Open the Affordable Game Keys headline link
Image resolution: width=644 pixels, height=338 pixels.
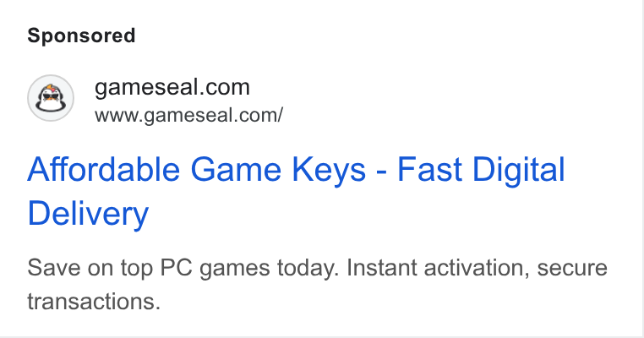click(296, 191)
